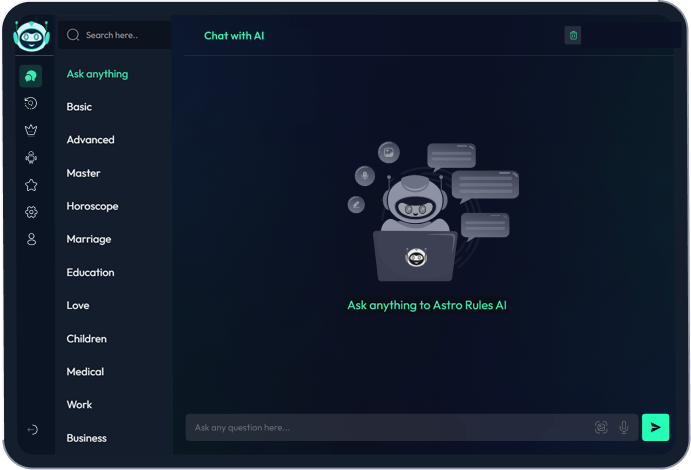Viewport: 691px width, 470px height.
Task: Delete chat using the trash icon
Action: tap(573, 35)
